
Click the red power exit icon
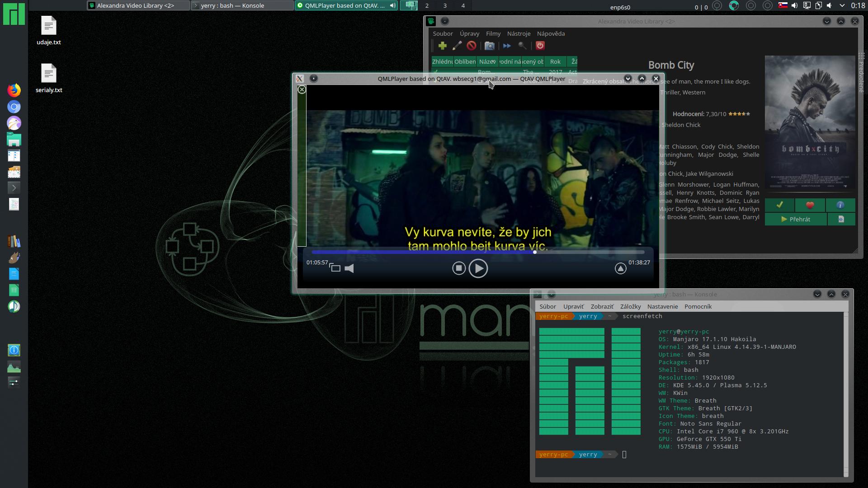point(540,46)
